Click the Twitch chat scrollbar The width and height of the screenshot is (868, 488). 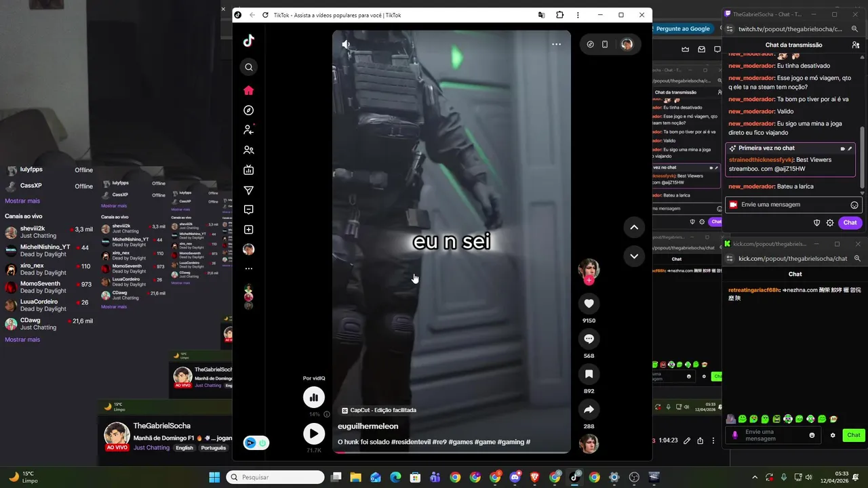point(863,158)
